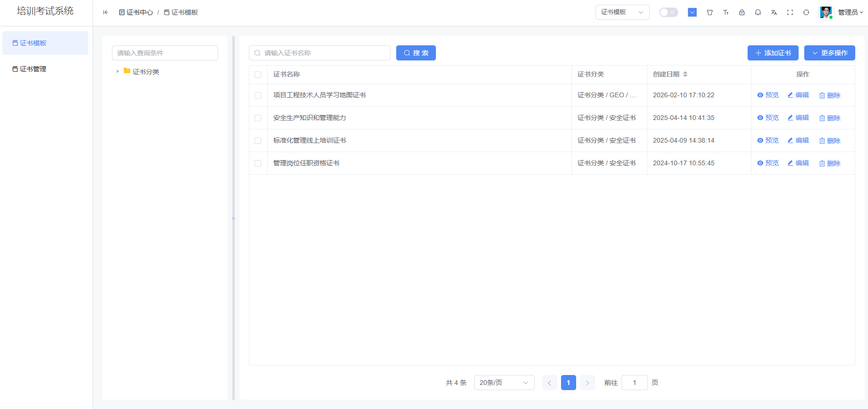
Task: Check the 项目工程技术人员学习地图证书 row checkbox
Action: [x=258, y=95]
